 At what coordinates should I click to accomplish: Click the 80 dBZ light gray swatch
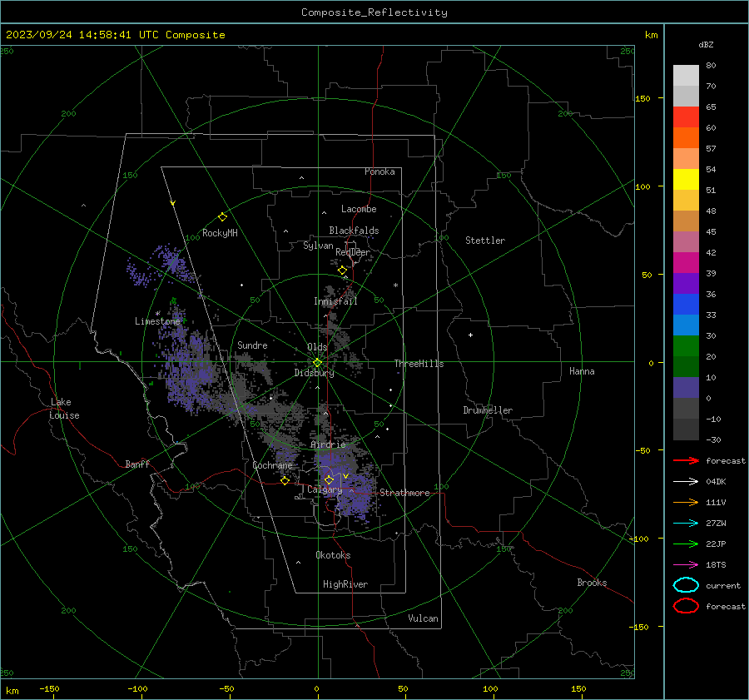[686, 75]
